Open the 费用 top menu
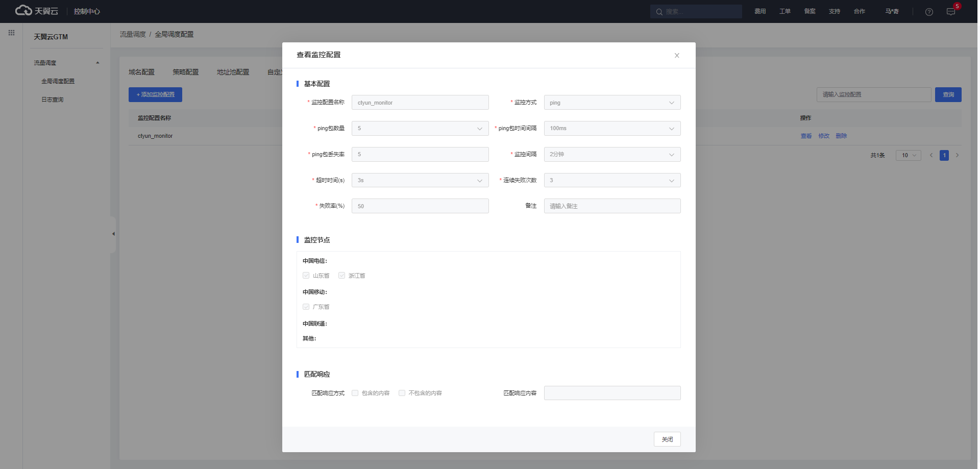Image resolution: width=980 pixels, height=469 pixels. (x=760, y=11)
